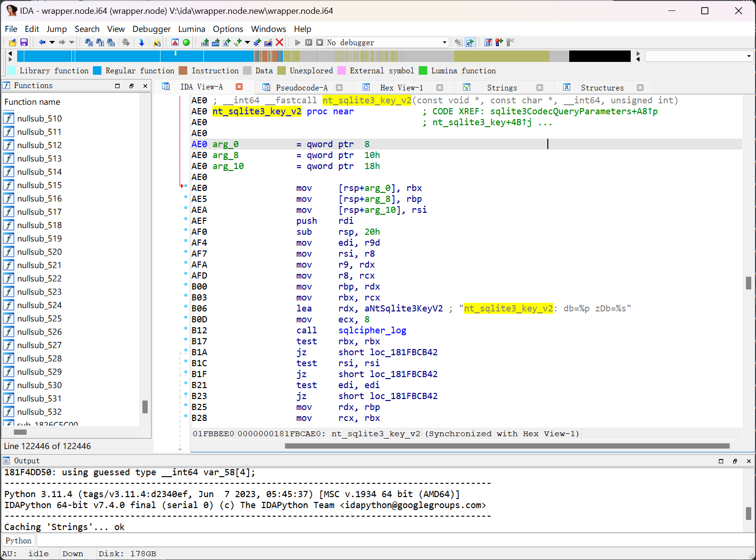The image size is (756, 560).
Task: Click the Python command input field
Action: coord(381,540)
